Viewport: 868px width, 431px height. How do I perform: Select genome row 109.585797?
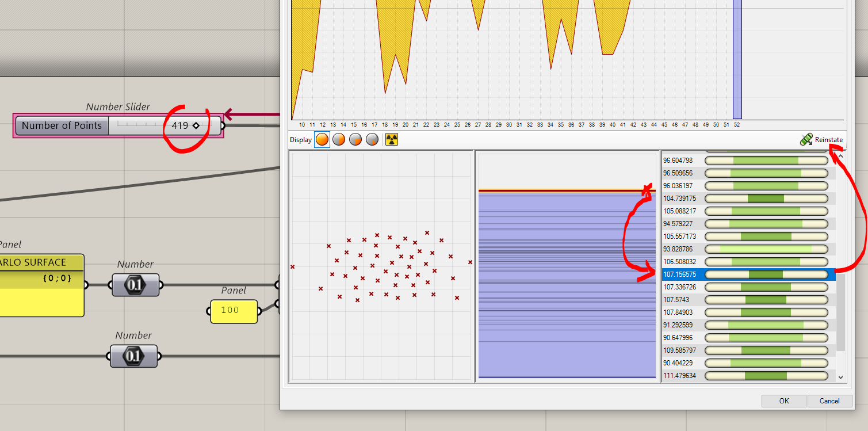(x=748, y=350)
